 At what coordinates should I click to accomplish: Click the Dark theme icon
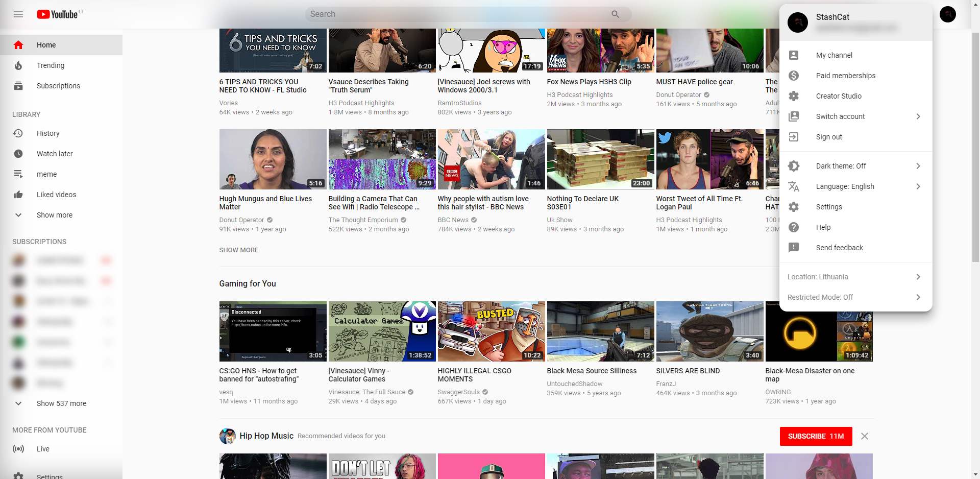coord(794,166)
